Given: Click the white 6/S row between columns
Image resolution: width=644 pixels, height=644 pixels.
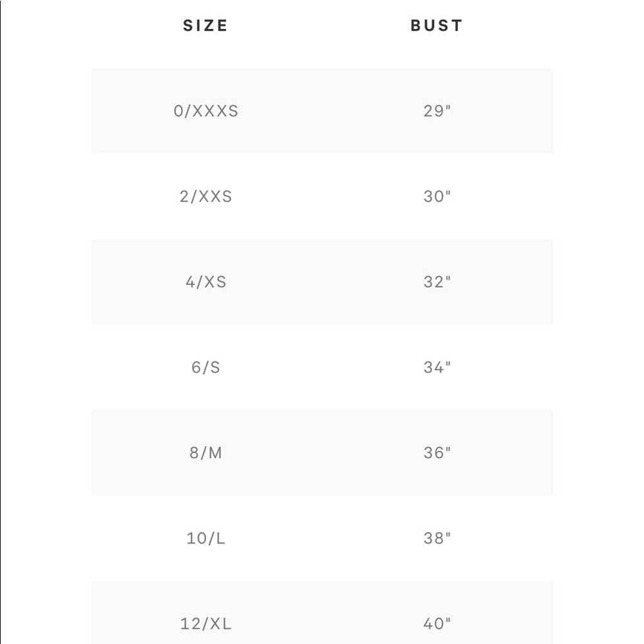Looking at the screenshot, I should (322, 367).
